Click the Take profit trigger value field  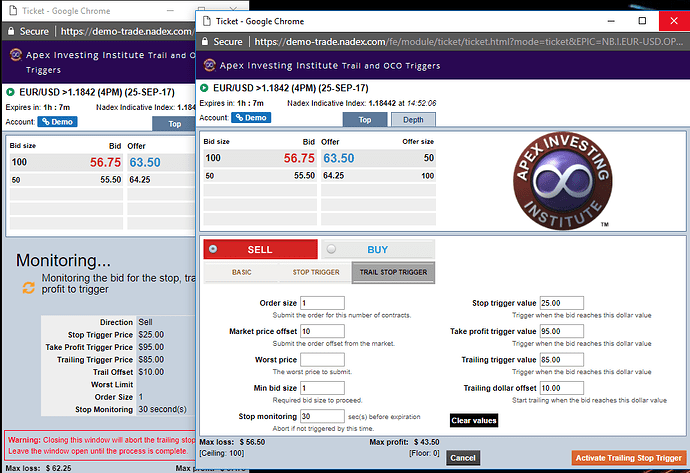pos(562,331)
